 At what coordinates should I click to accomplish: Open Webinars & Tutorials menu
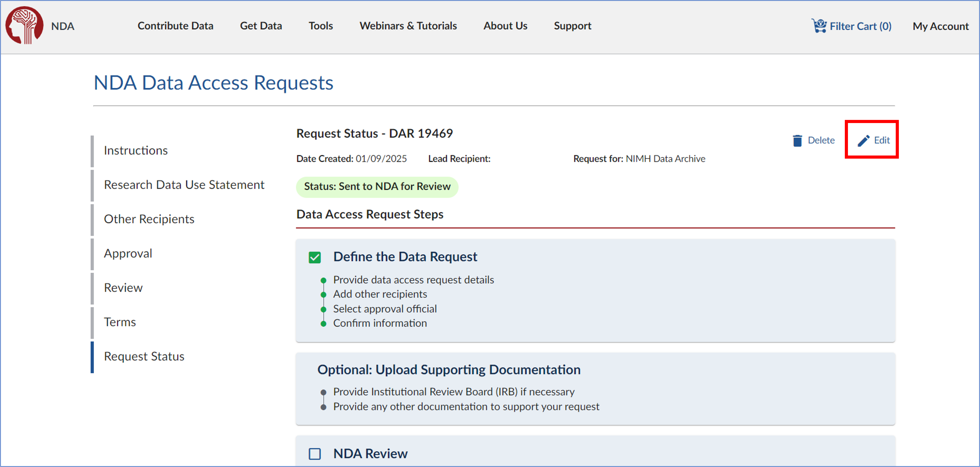(408, 26)
